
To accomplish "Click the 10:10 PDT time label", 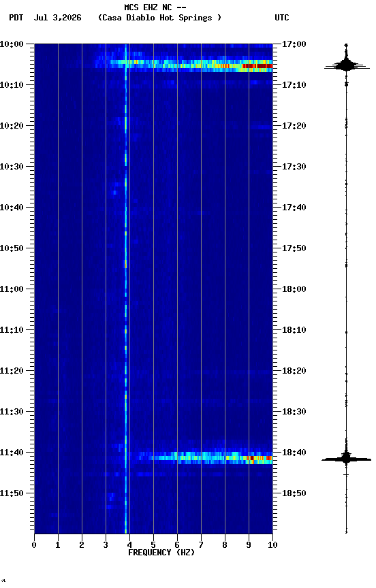I will (12, 85).
